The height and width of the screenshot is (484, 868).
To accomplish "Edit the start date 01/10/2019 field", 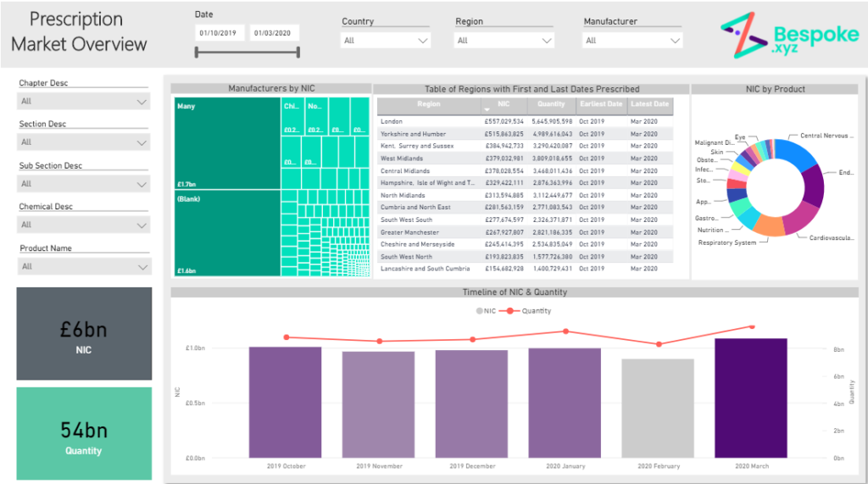I will (220, 33).
